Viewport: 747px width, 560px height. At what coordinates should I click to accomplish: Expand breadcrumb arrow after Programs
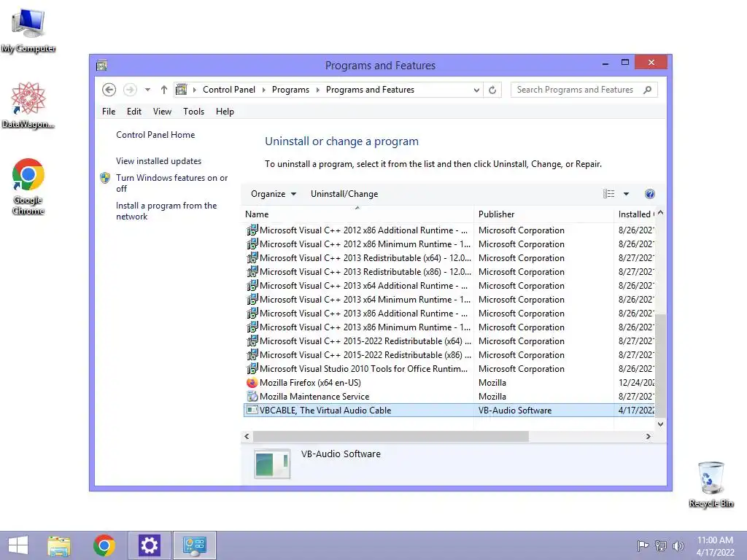point(318,90)
